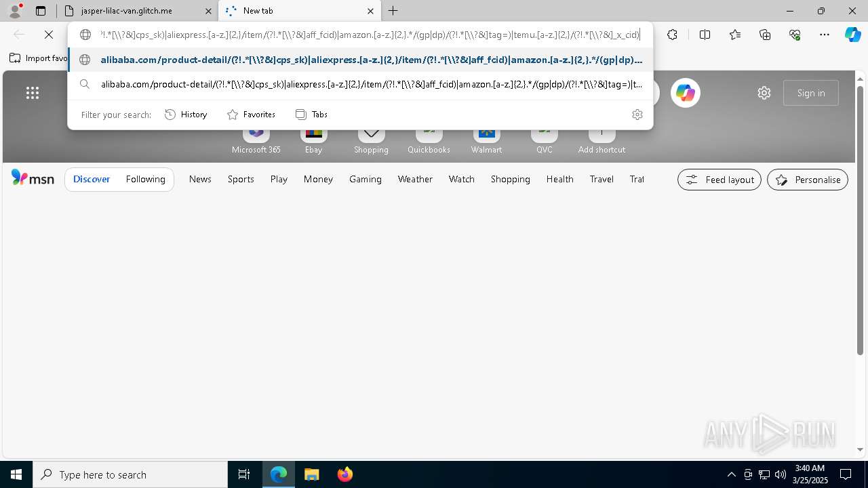Click inside the address bar text
The width and height of the screenshot is (868, 488).
(x=370, y=35)
